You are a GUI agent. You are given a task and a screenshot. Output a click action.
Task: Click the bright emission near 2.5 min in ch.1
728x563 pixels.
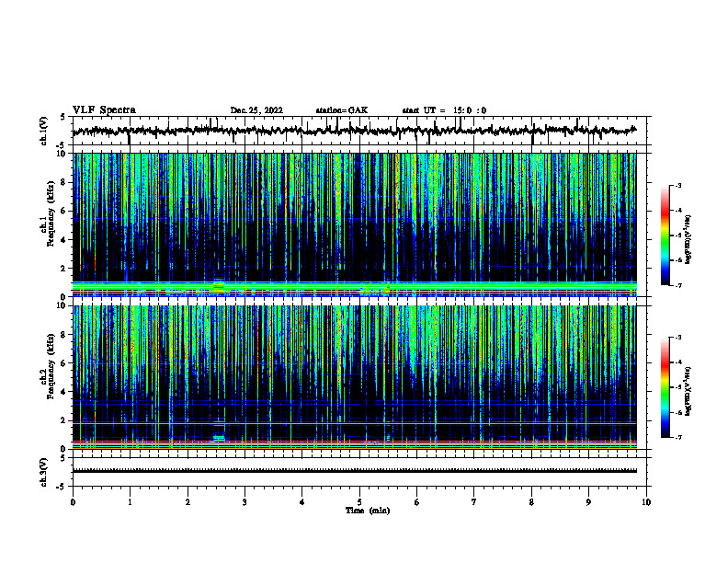(219, 285)
